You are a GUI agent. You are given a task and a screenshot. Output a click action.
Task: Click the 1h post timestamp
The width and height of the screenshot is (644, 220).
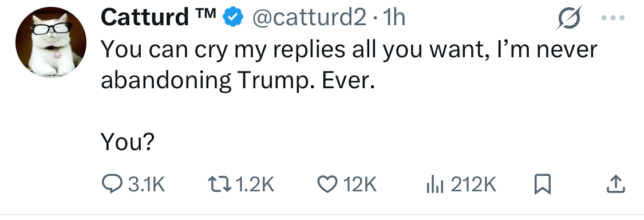[393, 18]
